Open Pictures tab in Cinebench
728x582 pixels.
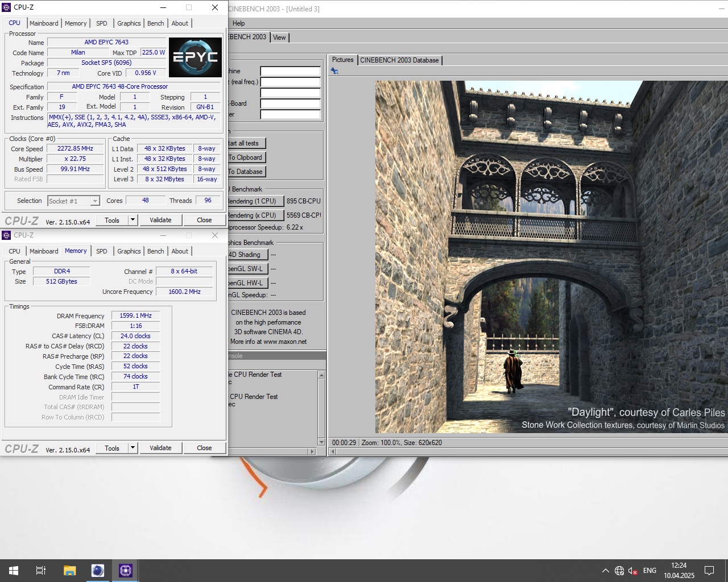click(x=342, y=60)
